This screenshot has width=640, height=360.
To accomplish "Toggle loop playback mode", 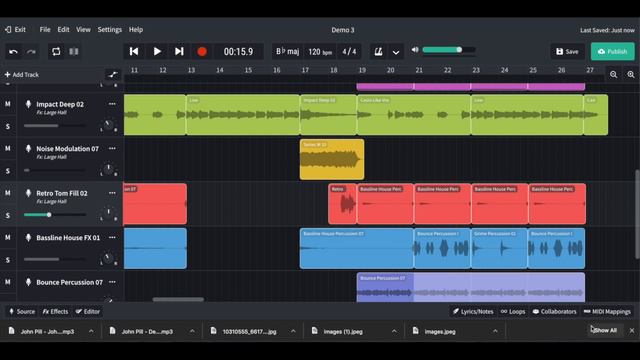I will [56, 51].
